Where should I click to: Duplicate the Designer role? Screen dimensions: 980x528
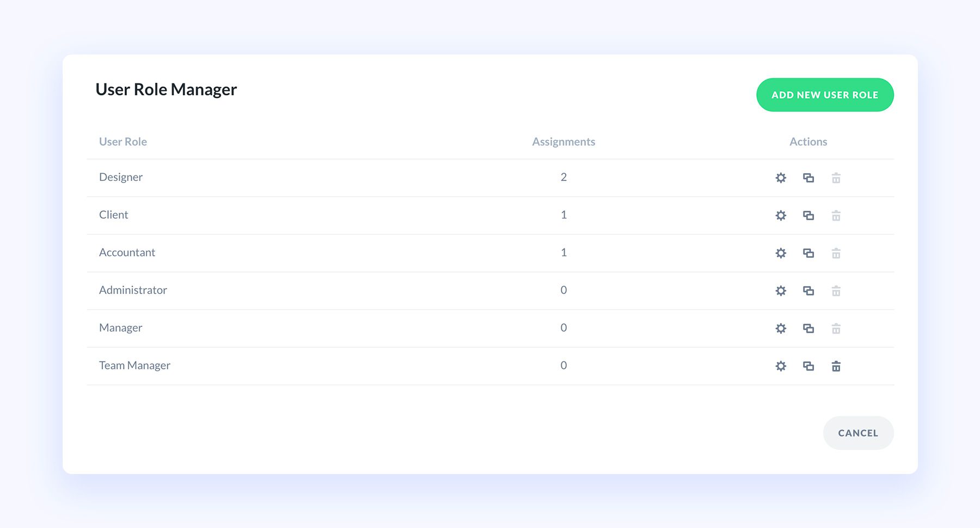808,178
